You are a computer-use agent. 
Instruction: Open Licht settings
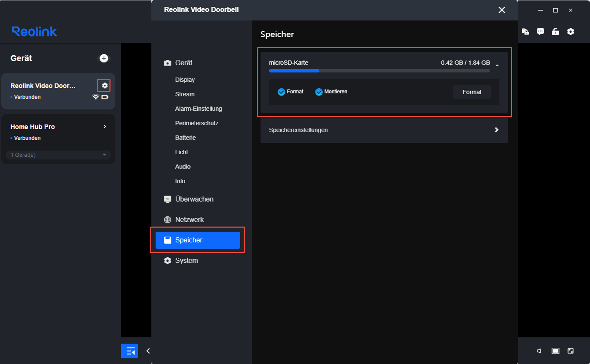(181, 152)
